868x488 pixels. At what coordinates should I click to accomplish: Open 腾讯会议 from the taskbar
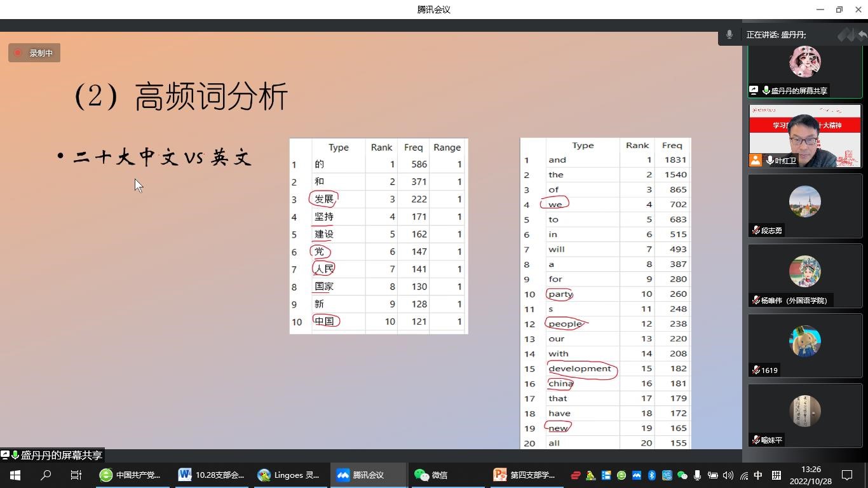click(x=368, y=475)
